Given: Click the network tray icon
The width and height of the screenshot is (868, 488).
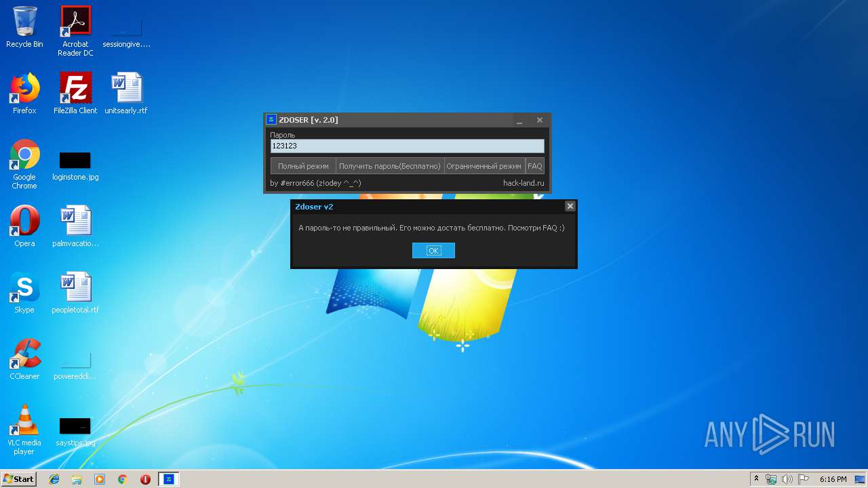Looking at the screenshot, I should tap(771, 479).
